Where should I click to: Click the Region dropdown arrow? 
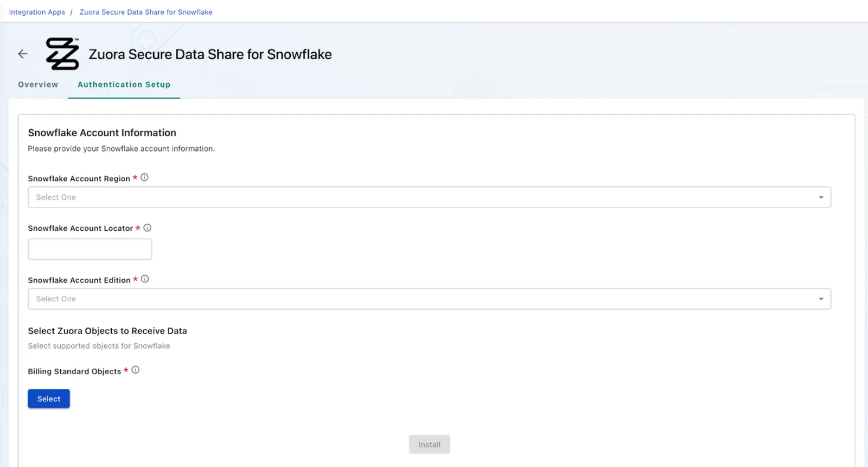pyautogui.click(x=821, y=197)
